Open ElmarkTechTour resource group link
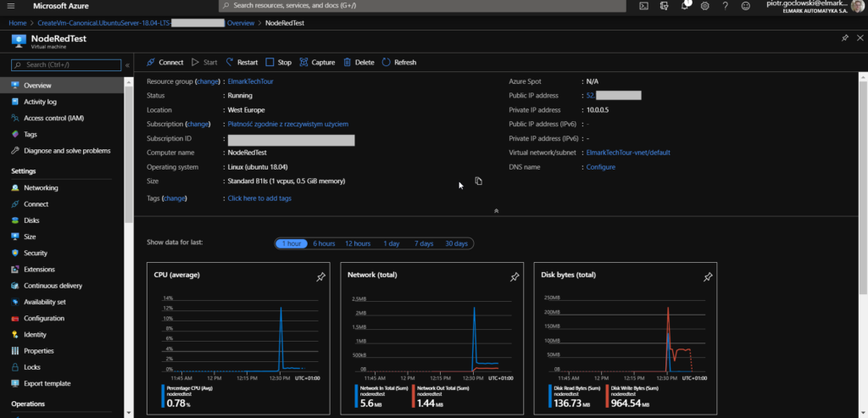This screenshot has height=418, width=868. pos(250,81)
